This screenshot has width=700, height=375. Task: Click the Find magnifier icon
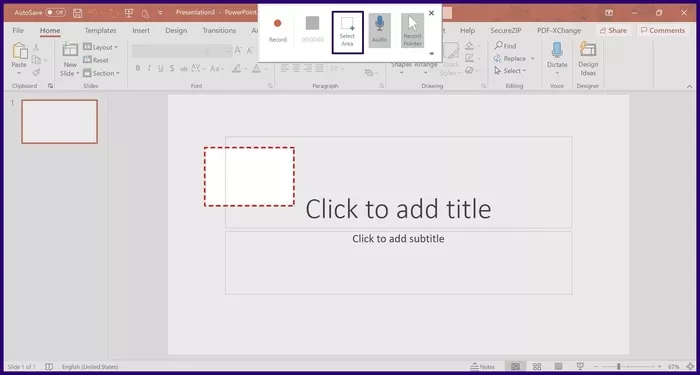pos(498,46)
